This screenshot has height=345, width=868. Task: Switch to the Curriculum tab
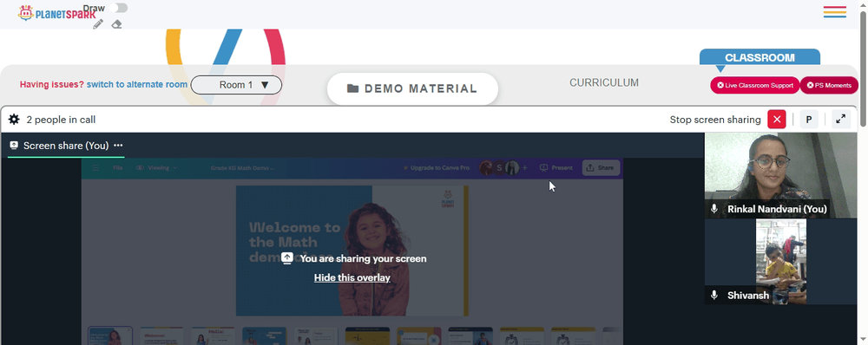coord(604,82)
